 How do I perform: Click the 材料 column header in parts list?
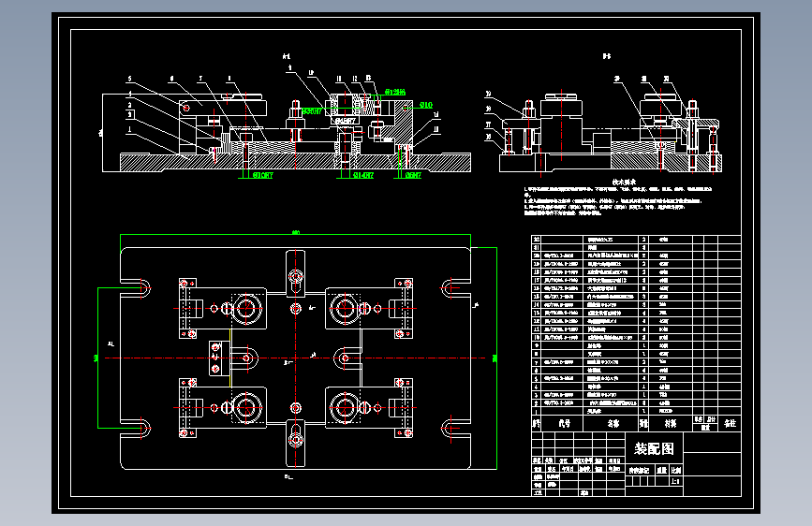click(x=671, y=423)
